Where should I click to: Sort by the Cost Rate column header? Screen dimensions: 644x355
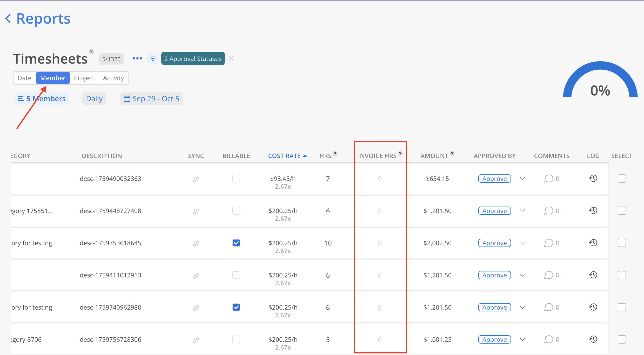(x=284, y=156)
